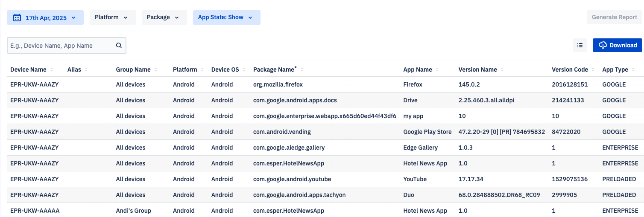Click All devices in the Drive row
The image size is (644, 217).
(x=131, y=100)
